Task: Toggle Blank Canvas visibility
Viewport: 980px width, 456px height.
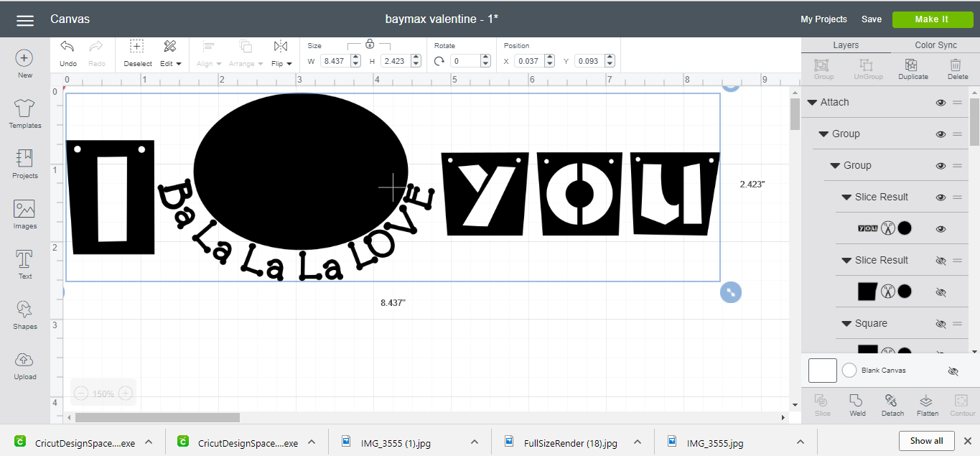Action: pos(953,371)
